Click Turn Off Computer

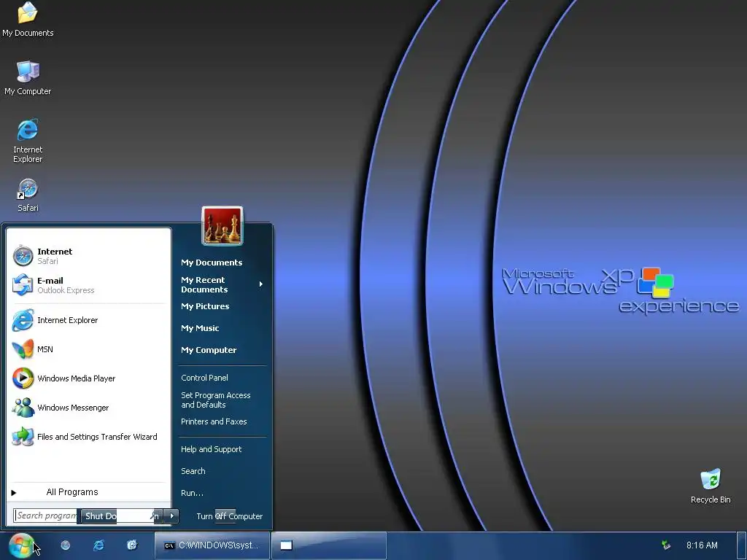click(229, 516)
